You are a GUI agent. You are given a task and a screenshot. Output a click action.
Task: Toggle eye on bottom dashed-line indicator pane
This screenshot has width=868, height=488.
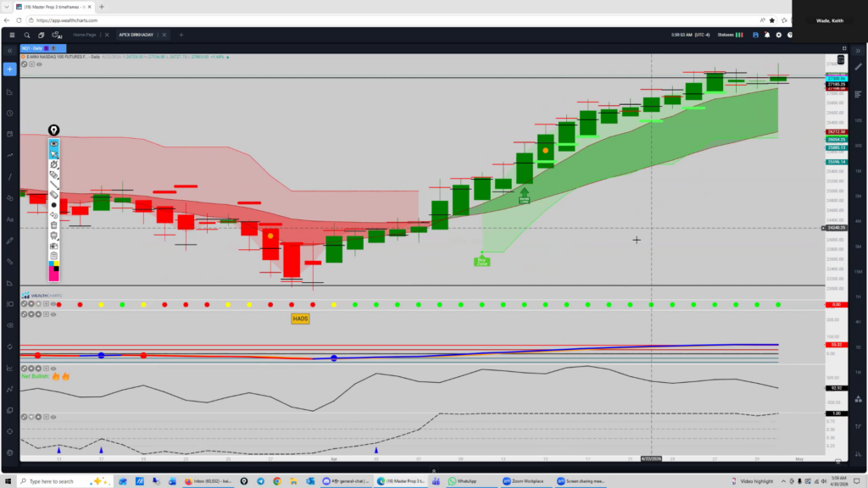[53, 417]
